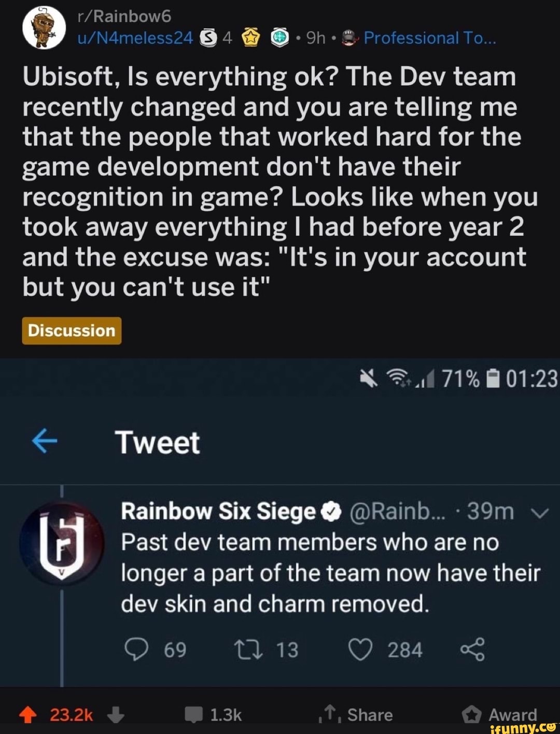Open u/N4meless24's profile
The height and width of the screenshot is (734, 560).
tap(134, 38)
